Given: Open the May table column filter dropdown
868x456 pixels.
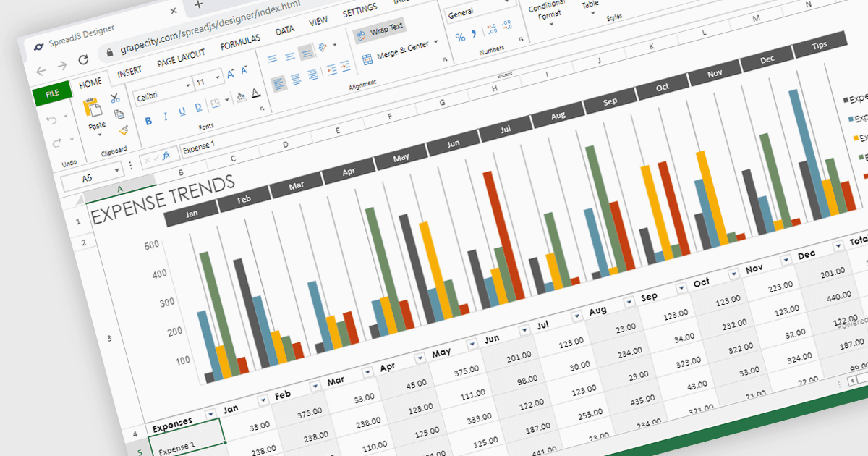Looking at the screenshot, I should tap(471, 344).
